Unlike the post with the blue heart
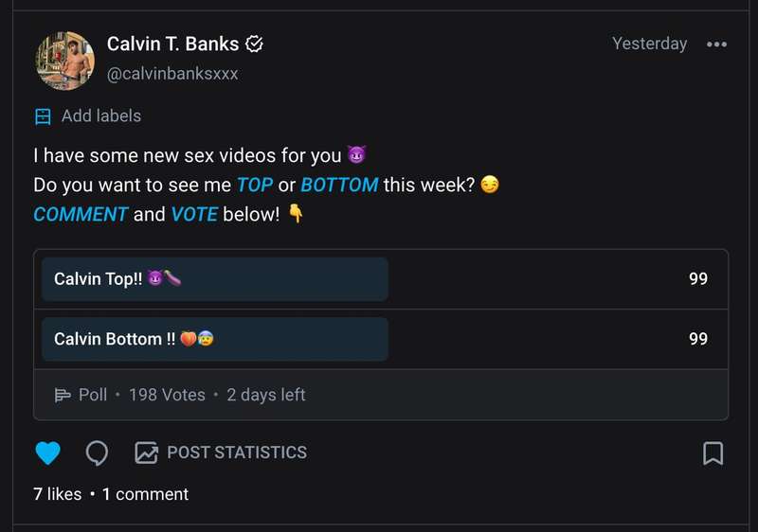The image size is (758, 532). pyautogui.click(x=48, y=452)
